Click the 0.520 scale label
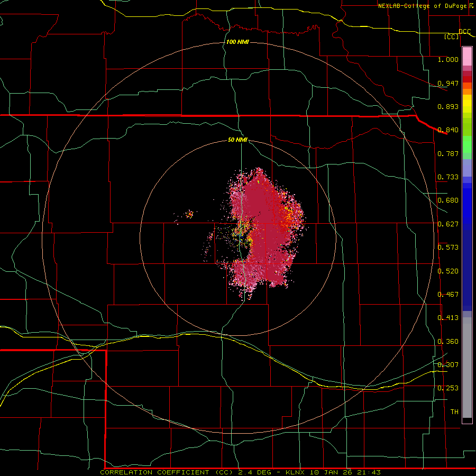Screen dimensions: 476x476 448,271
